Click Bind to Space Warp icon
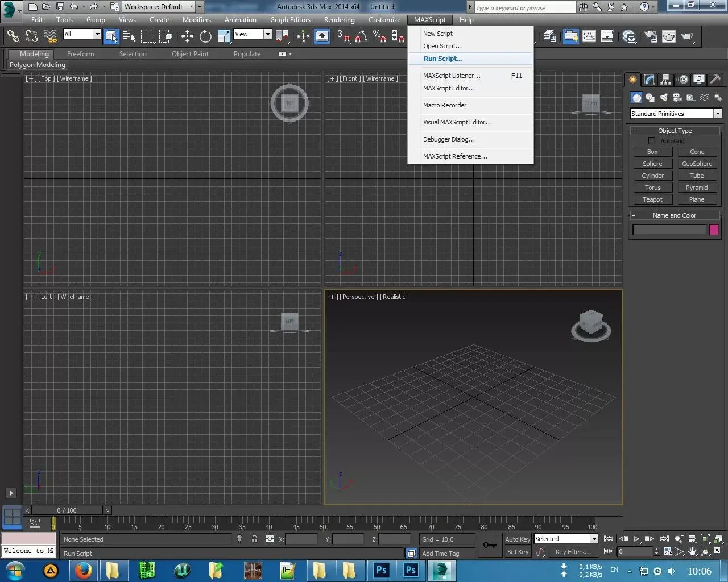The image size is (728, 582). (x=50, y=36)
